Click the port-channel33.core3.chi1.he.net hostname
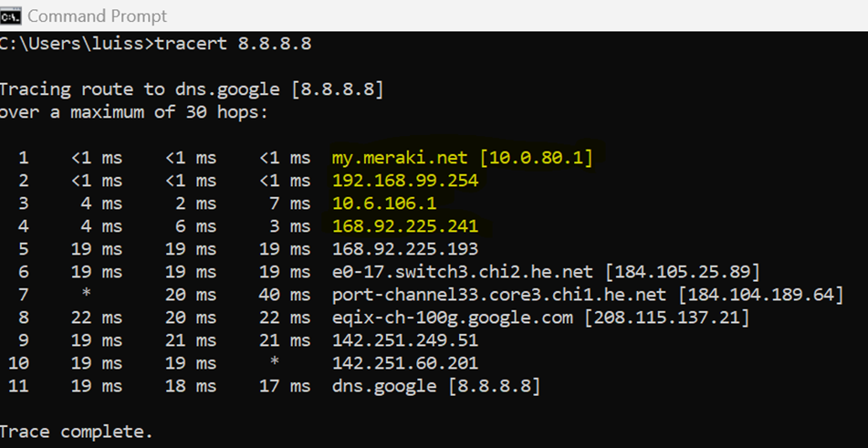 click(x=499, y=295)
